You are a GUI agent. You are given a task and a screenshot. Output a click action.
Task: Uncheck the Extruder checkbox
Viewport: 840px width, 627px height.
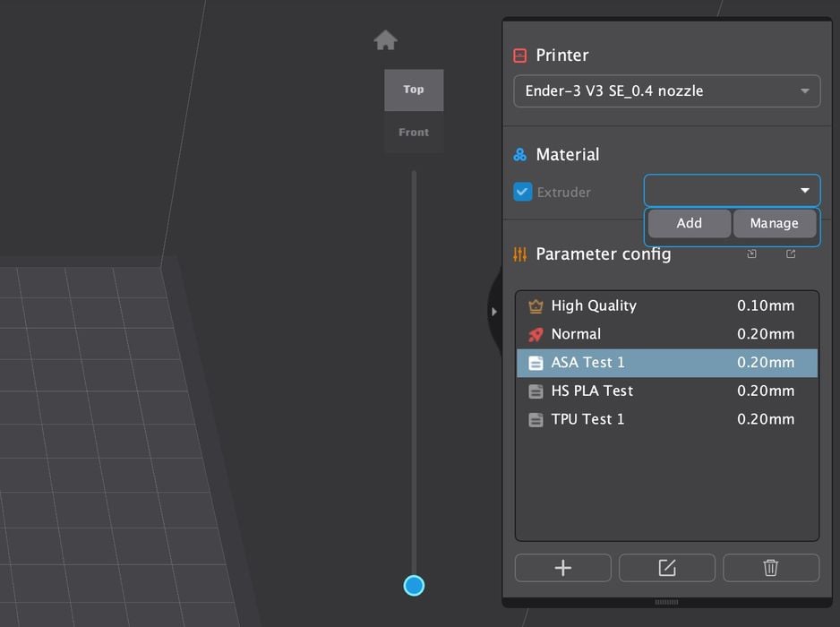[522, 192]
